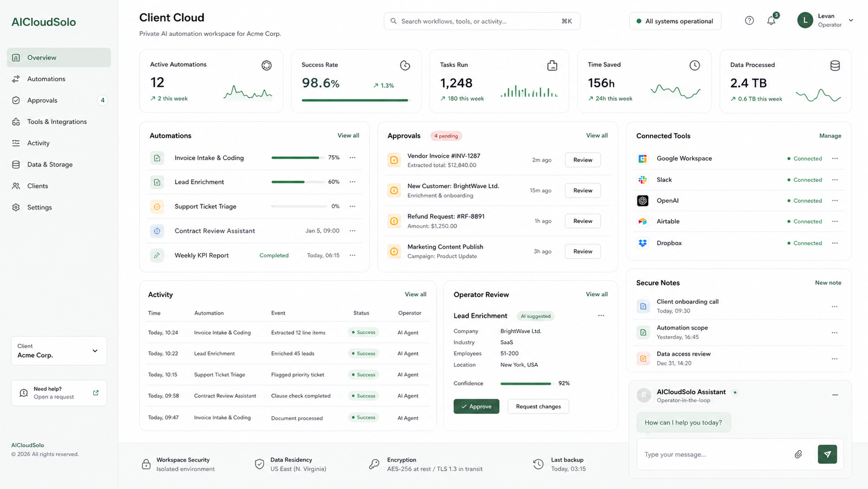
Task: Click the Invoice Intake & Coding row icon
Action: point(157,158)
